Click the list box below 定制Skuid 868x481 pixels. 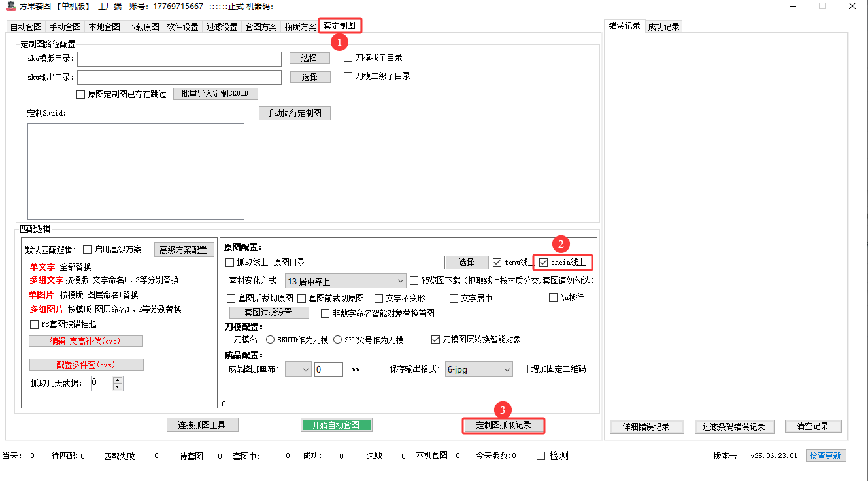136,171
